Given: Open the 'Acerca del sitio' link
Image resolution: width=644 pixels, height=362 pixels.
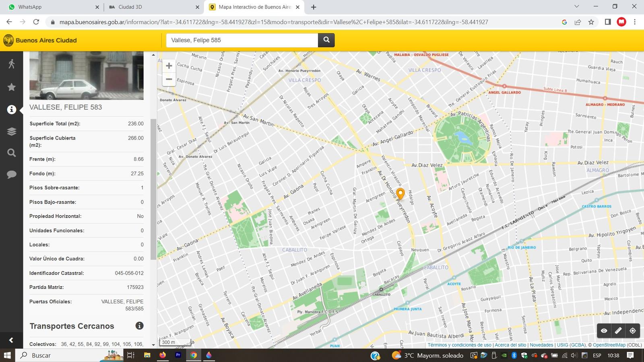Looking at the screenshot, I should [510, 345].
